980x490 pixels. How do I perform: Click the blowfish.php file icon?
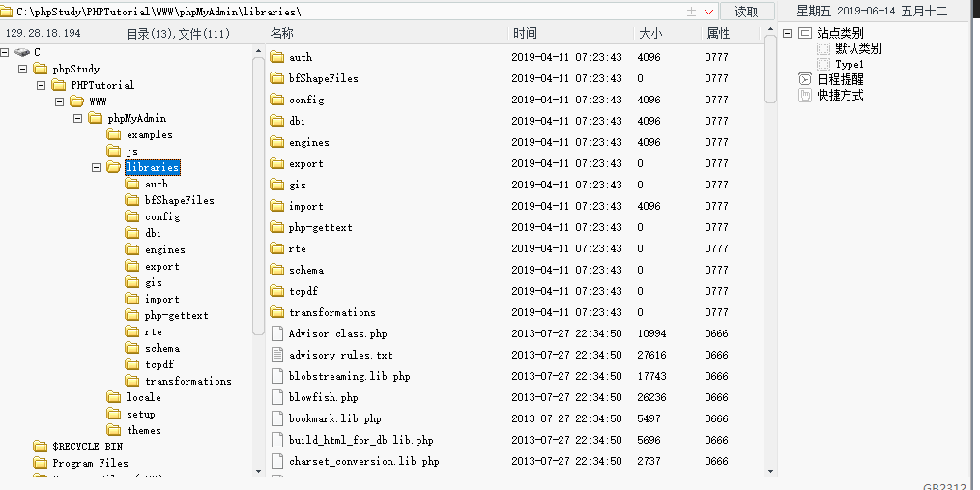click(277, 397)
